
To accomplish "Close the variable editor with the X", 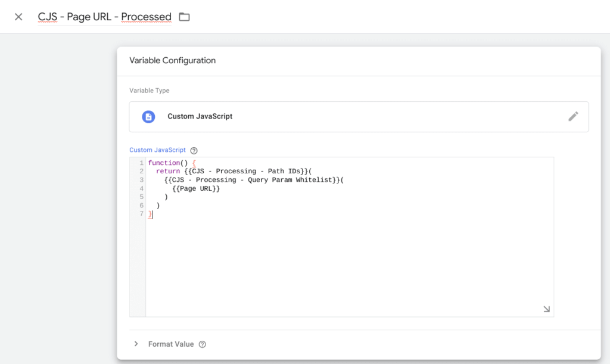I will pyautogui.click(x=18, y=17).
